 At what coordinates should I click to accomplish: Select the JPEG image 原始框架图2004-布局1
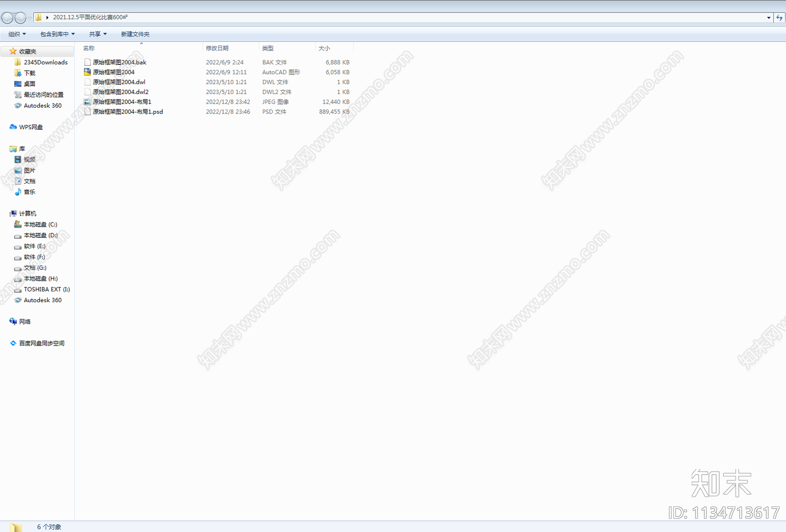122,102
